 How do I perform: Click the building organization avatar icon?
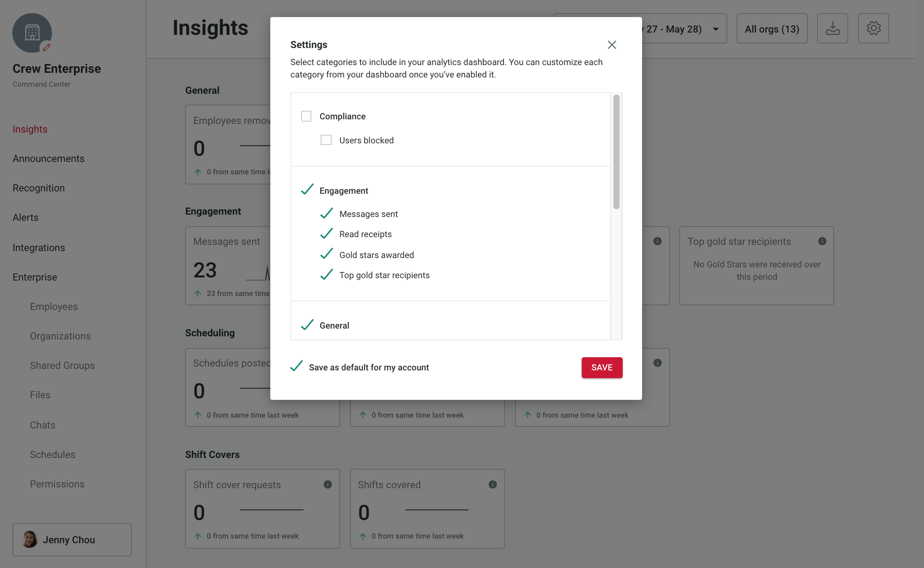(32, 33)
